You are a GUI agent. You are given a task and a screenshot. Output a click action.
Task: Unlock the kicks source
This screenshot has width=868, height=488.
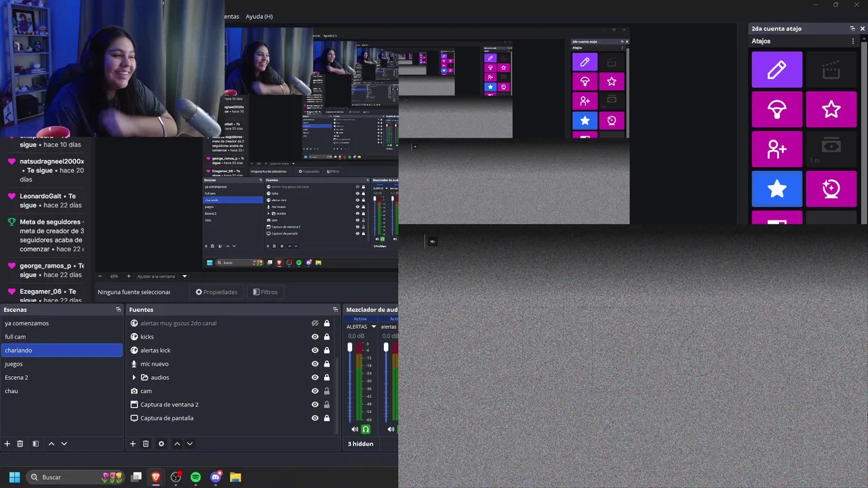pos(327,337)
